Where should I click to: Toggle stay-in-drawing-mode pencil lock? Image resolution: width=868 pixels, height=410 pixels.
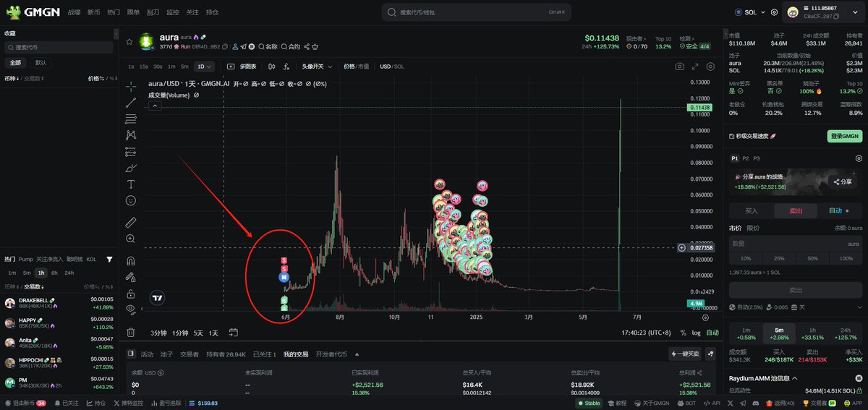tap(131, 277)
